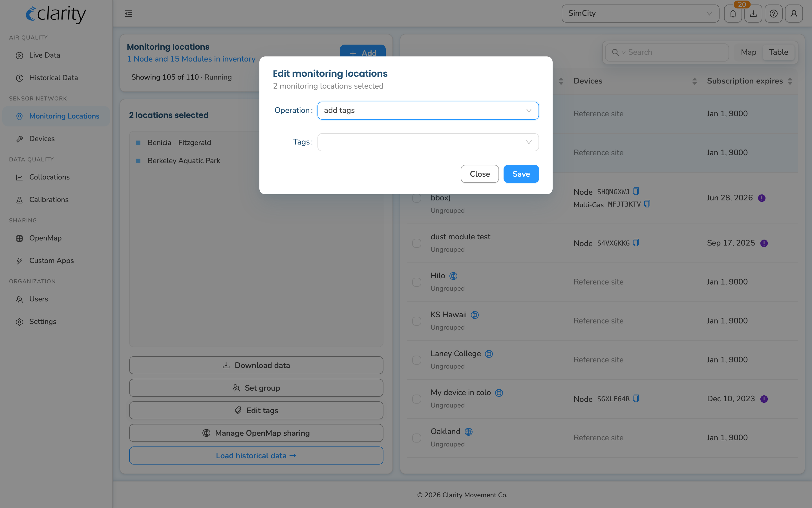Select checkbox for My device in colo row
Viewport: 812px width, 508px height.
[x=417, y=399]
